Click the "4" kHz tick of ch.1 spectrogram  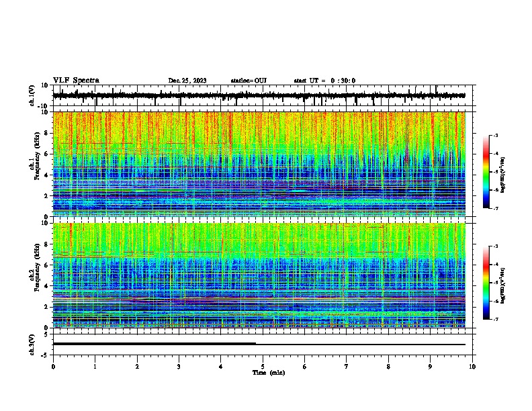click(x=46, y=175)
